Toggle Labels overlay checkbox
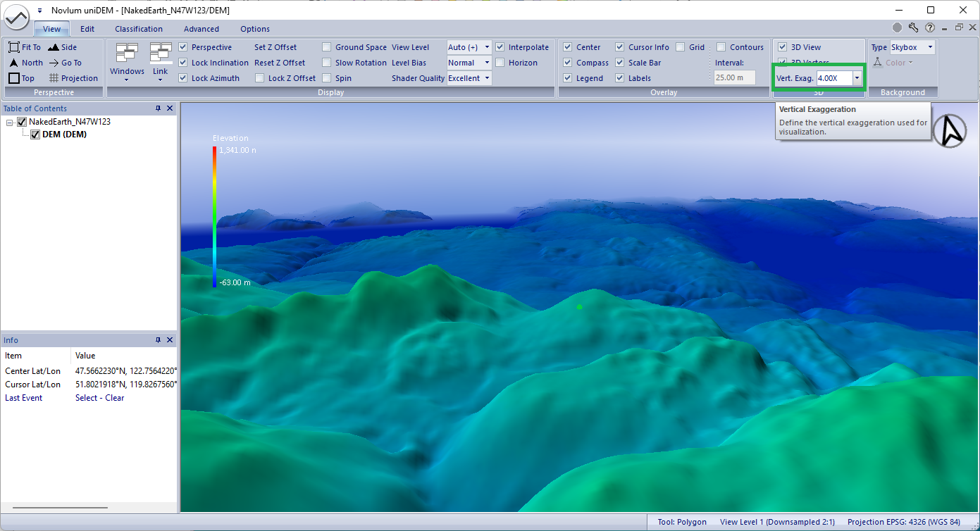The image size is (980, 531). [620, 78]
